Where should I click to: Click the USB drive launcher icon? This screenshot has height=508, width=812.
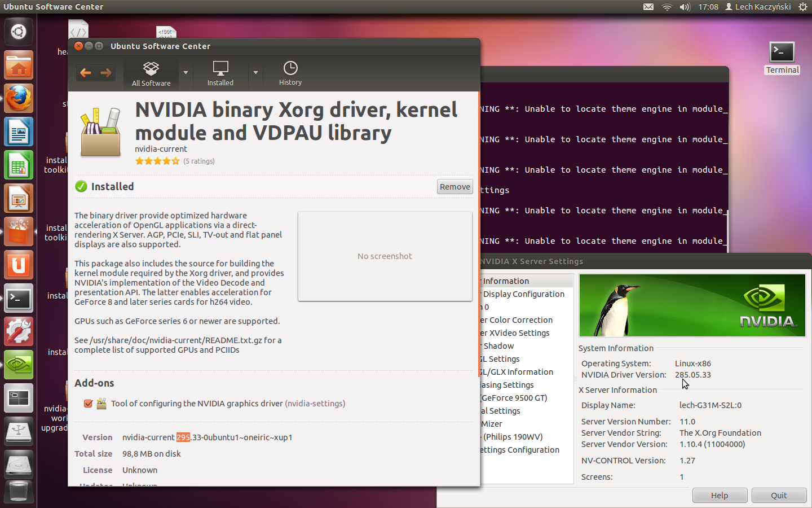pyautogui.click(x=19, y=431)
